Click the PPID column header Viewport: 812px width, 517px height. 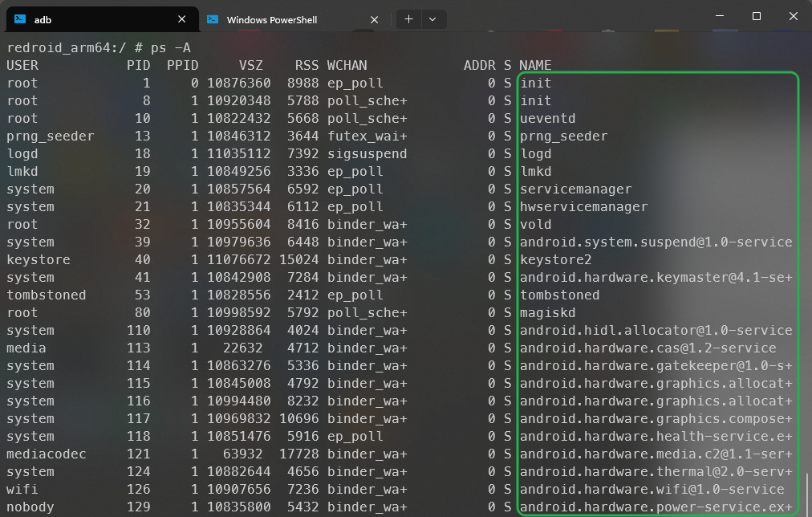(x=182, y=66)
